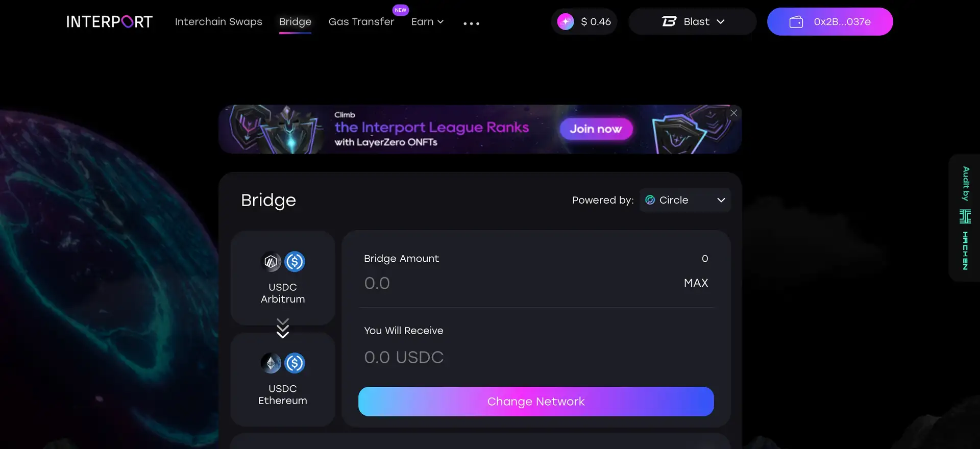Image resolution: width=980 pixels, height=449 pixels.
Task: Click the wallet icon in address button
Action: [x=796, y=22]
